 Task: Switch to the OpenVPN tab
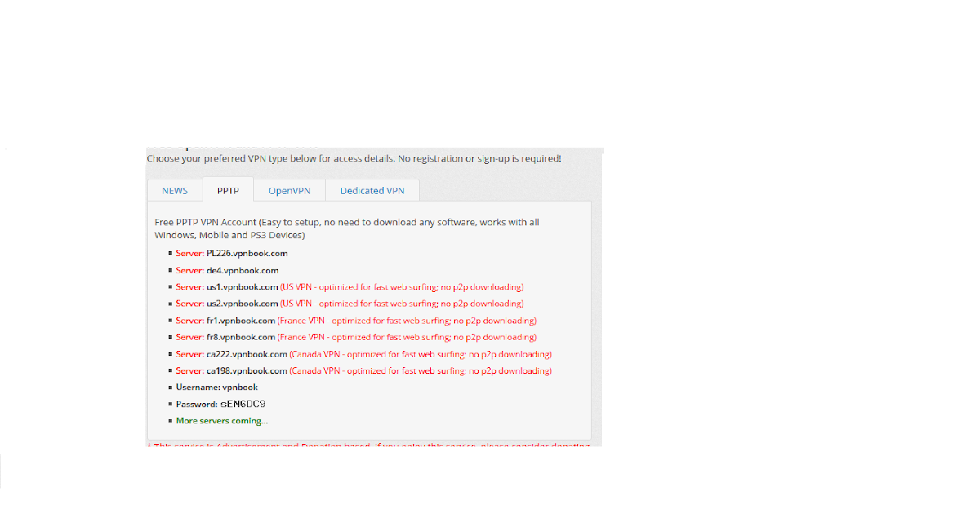(x=290, y=191)
